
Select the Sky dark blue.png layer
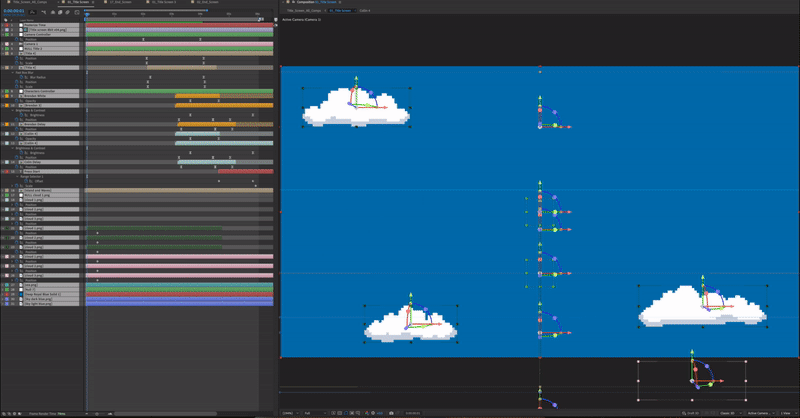(x=51, y=299)
